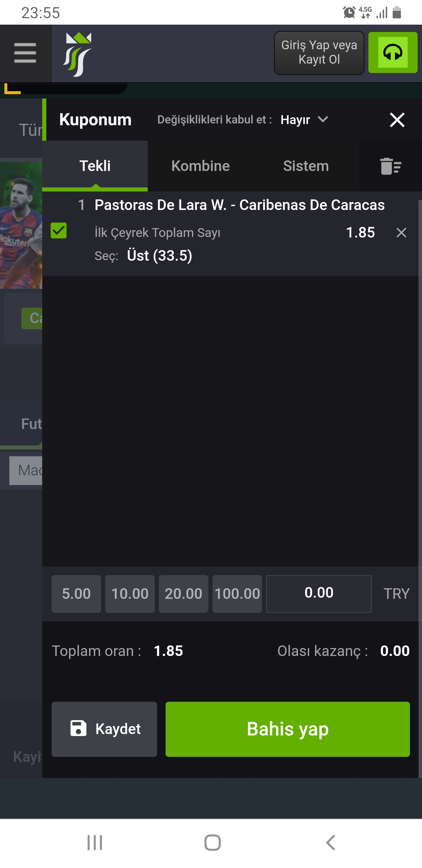Open the hamburger menu
Image resolution: width=422 pixels, height=868 pixels.
click(25, 53)
